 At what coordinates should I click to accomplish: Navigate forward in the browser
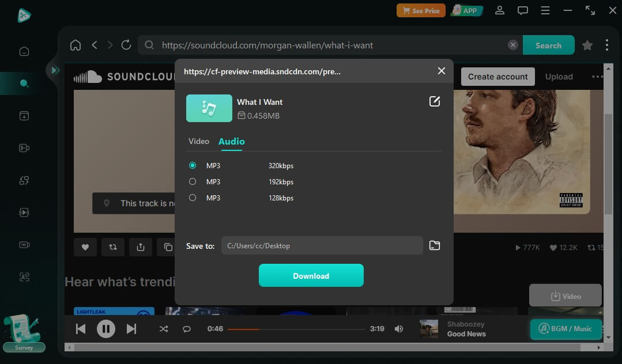[x=110, y=45]
